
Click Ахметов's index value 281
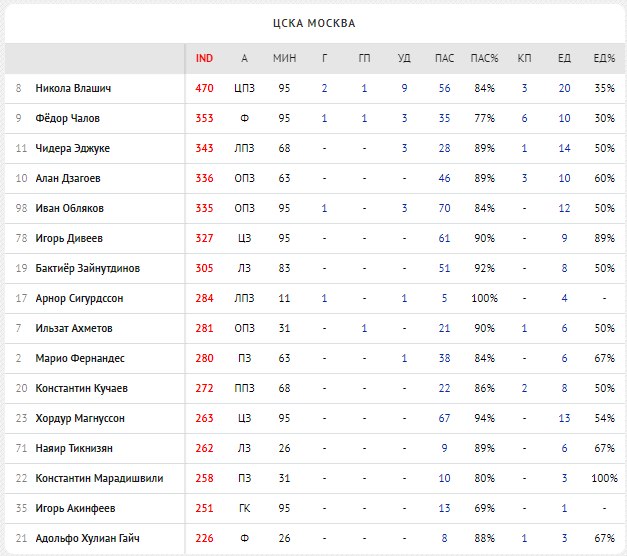204,328
